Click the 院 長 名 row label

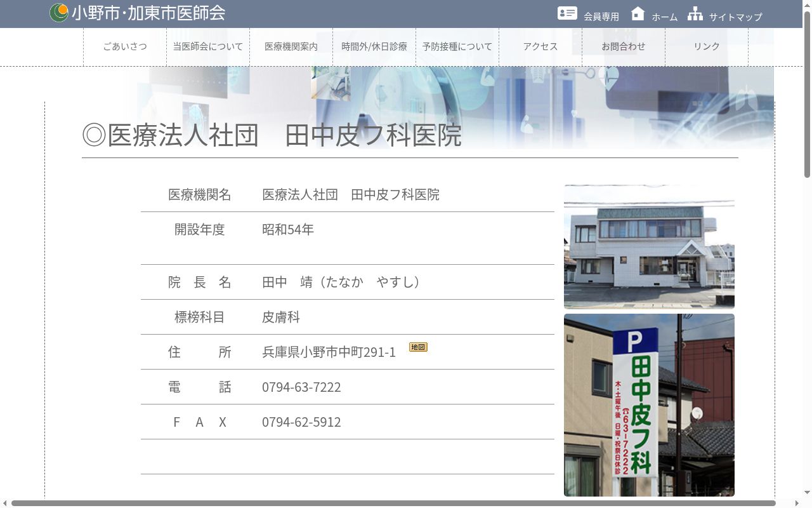(x=200, y=282)
